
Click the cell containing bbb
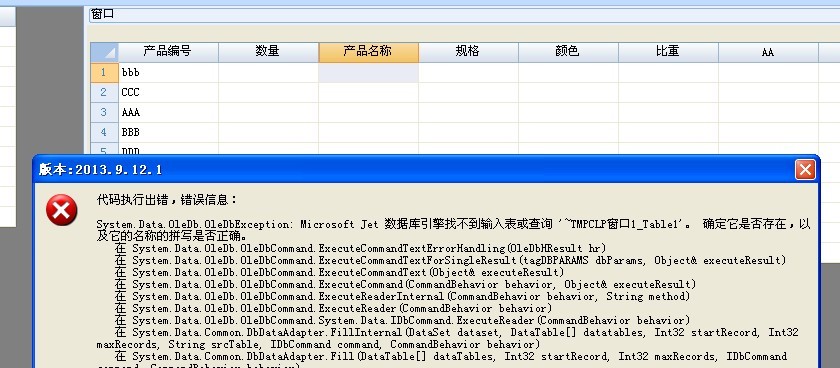pyautogui.click(x=168, y=72)
